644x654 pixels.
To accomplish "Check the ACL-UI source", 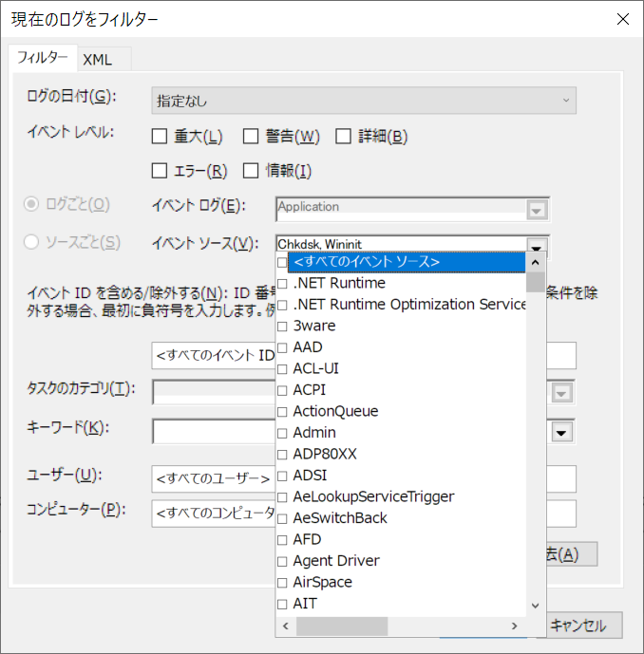I will 282,369.
